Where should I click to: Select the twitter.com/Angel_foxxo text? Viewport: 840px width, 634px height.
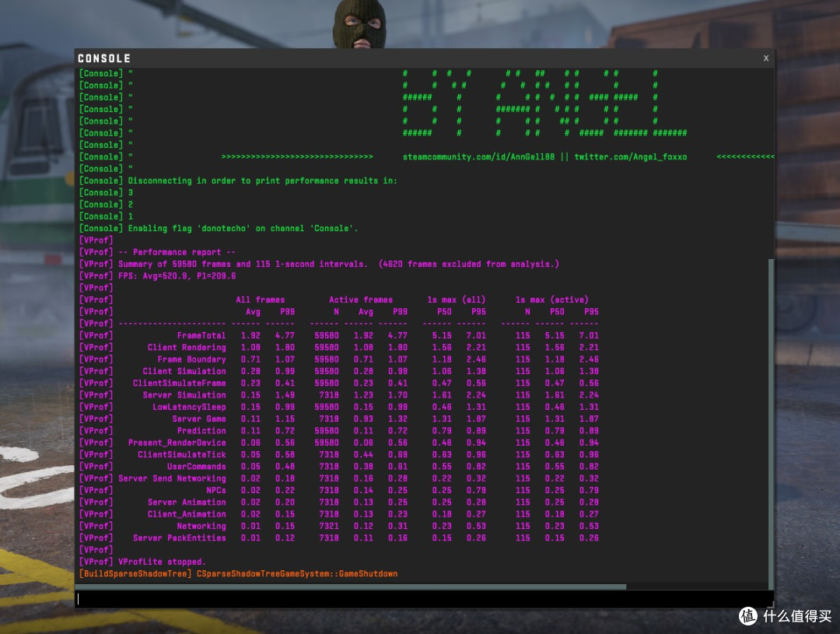(631, 157)
